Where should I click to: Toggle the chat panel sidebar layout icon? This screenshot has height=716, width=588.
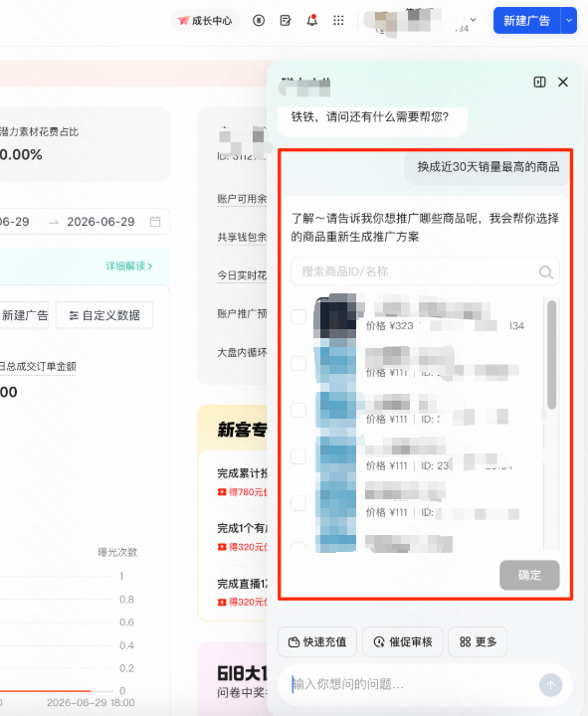539,83
